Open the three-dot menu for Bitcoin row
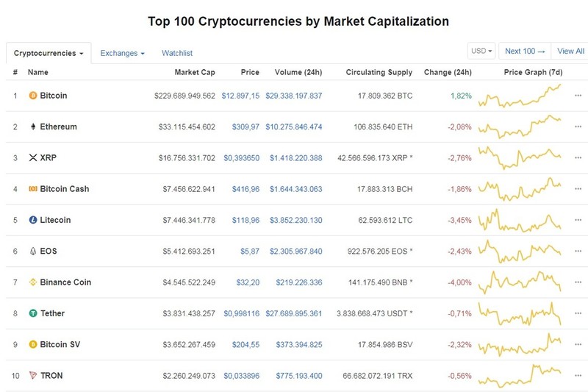588x392 pixels. pyautogui.click(x=578, y=96)
